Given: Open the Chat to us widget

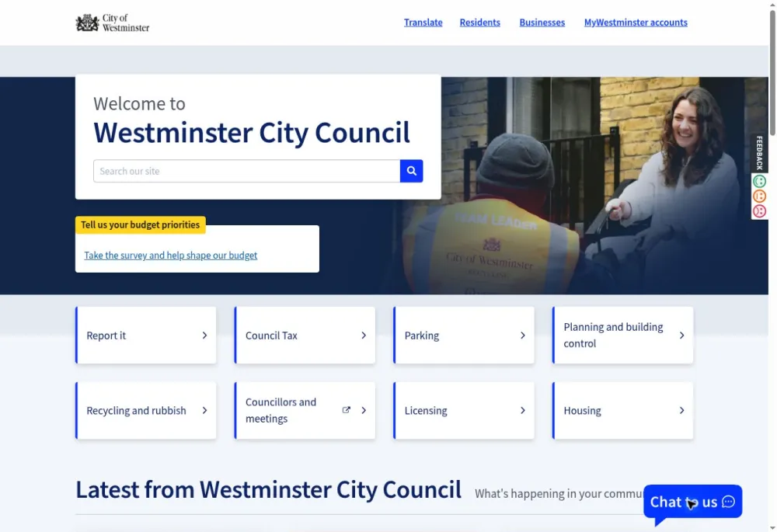Looking at the screenshot, I should (x=693, y=502).
